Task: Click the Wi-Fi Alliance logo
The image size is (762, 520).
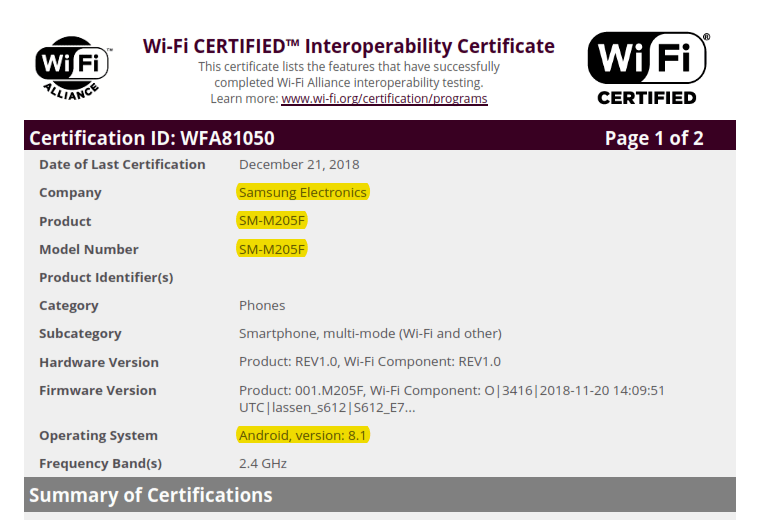Action: [72, 68]
